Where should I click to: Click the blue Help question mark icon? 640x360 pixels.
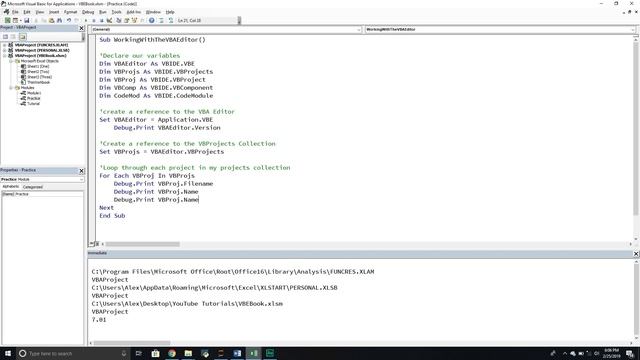(151, 20)
